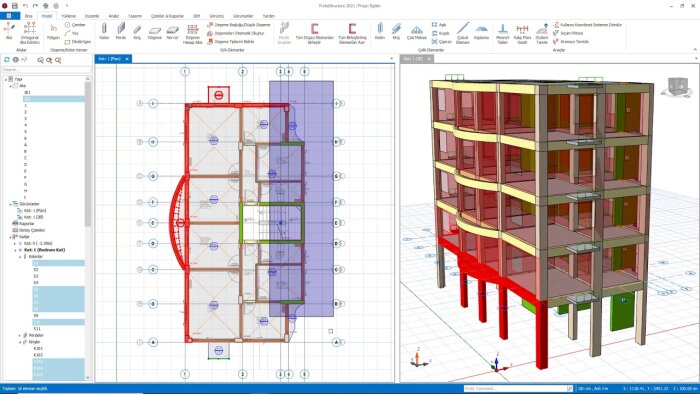Click Tüm Düşey Elemanları Birleştir

tap(315, 33)
